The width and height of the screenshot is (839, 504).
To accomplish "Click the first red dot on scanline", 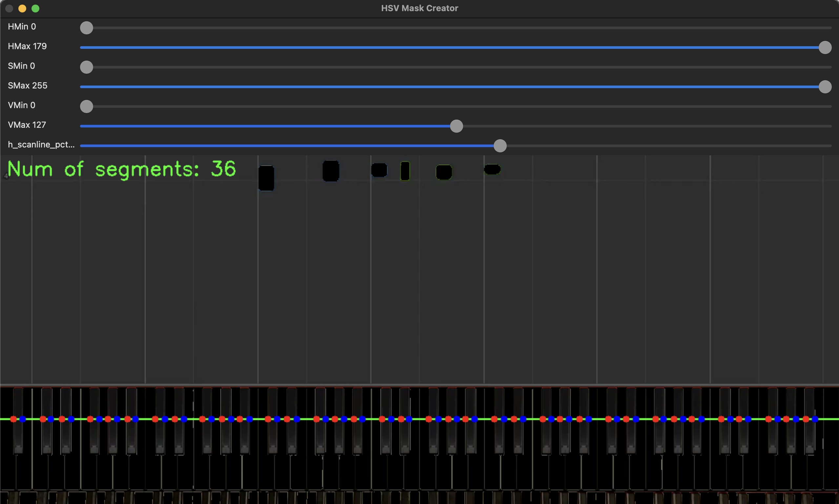I will click(x=13, y=419).
